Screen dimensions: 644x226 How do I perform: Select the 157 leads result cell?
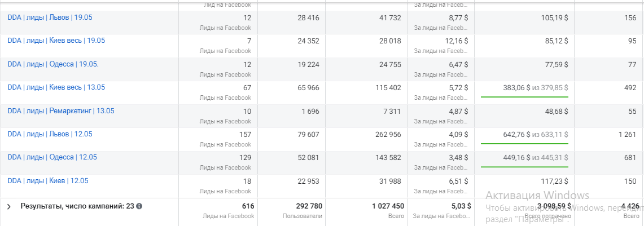[243, 134]
